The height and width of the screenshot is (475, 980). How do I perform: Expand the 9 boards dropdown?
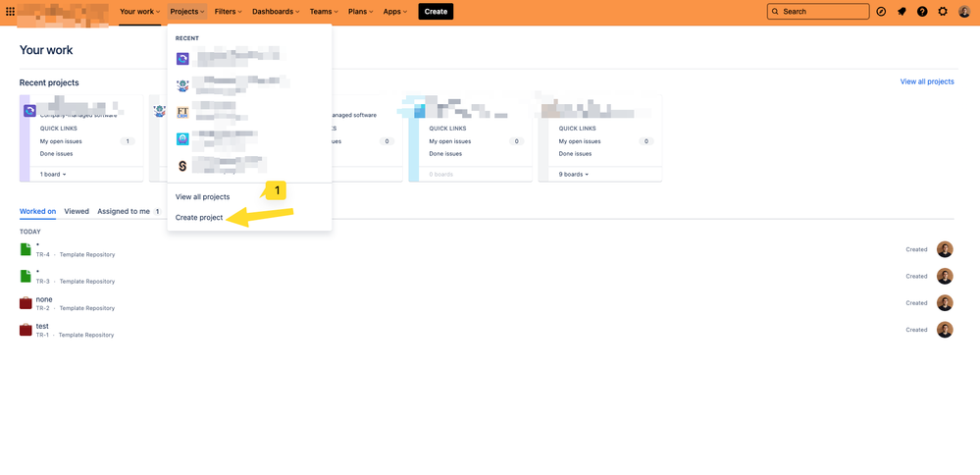pyautogui.click(x=574, y=175)
